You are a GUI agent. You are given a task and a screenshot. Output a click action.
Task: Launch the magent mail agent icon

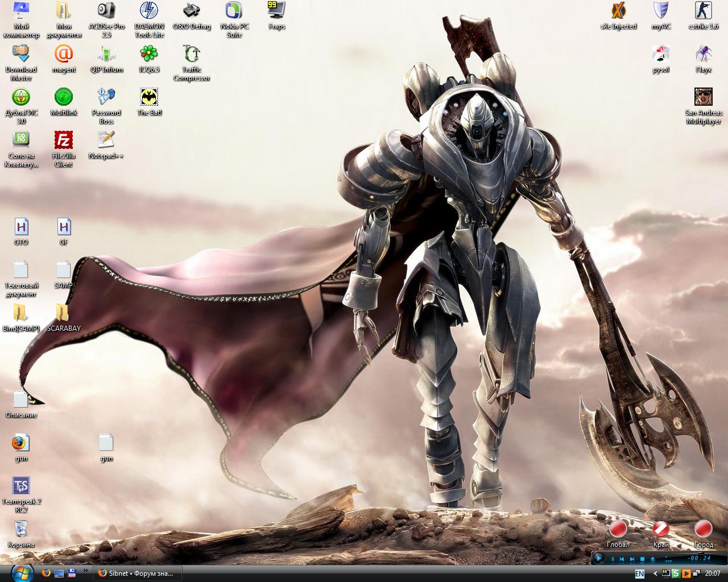[x=64, y=59]
